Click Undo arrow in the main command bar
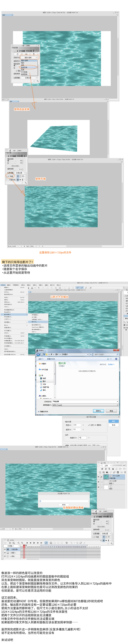128x644 pixels. point(39,288)
